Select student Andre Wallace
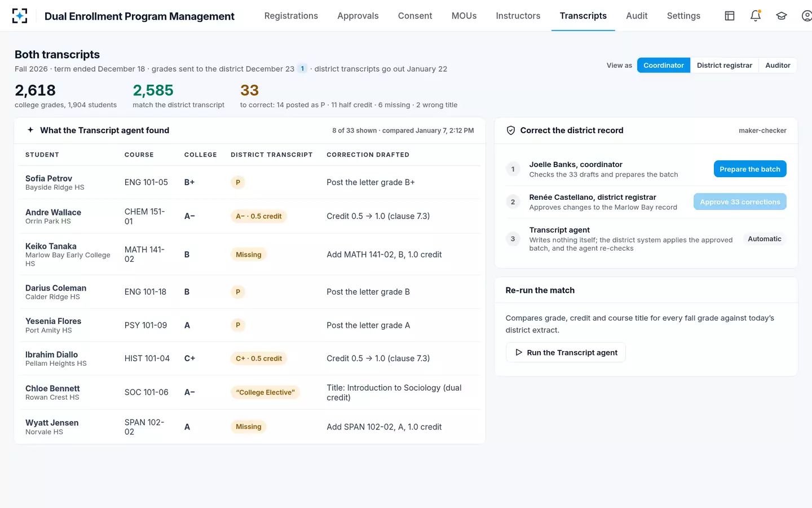The image size is (812, 508). [x=53, y=212]
